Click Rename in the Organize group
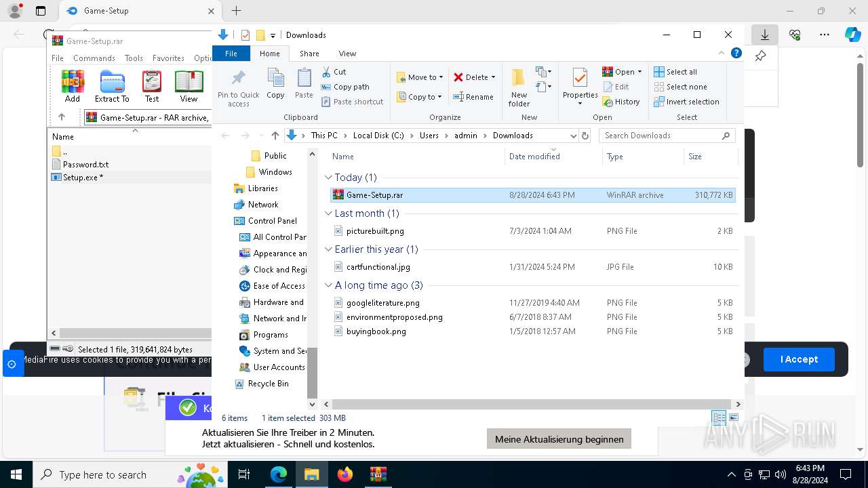The image size is (868, 488). coord(473,97)
